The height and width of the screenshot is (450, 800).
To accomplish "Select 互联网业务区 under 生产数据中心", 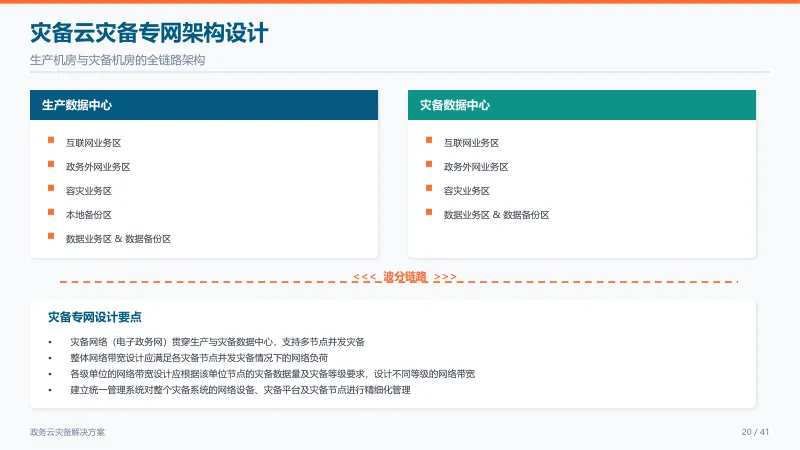I will tap(93, 143).
